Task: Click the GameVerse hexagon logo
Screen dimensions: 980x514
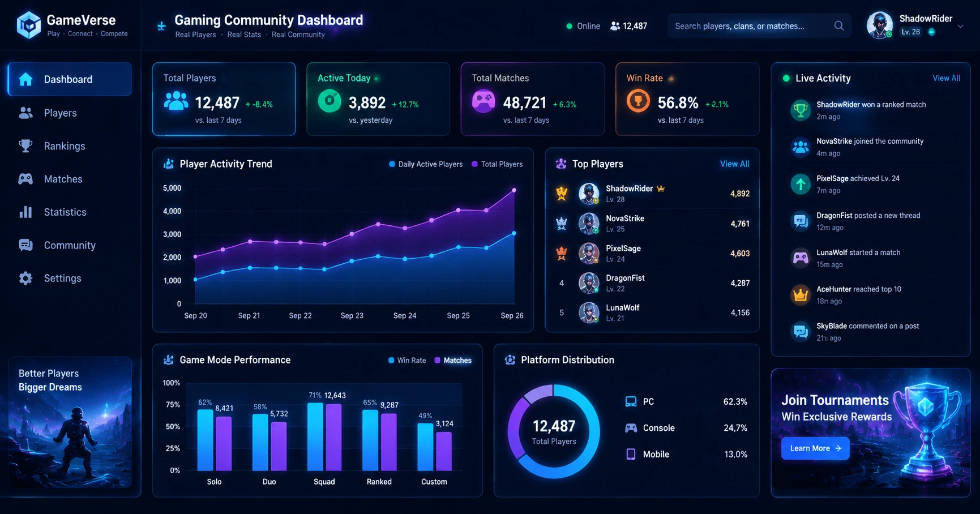Action: 29,25
